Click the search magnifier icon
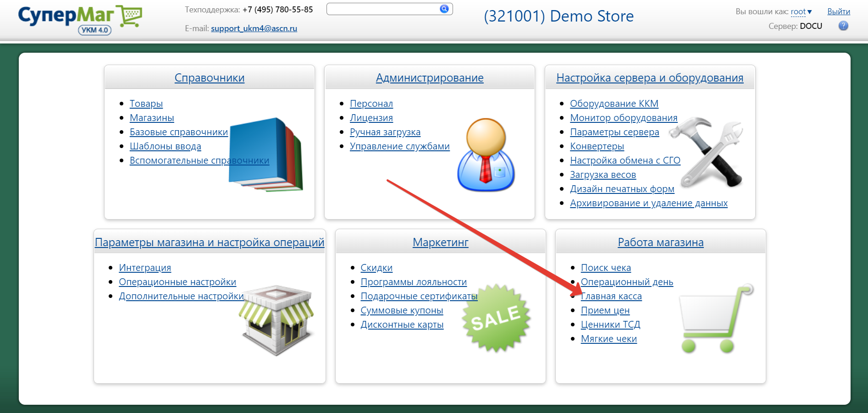This screenshot has height=413, width=868. (444, 9)
